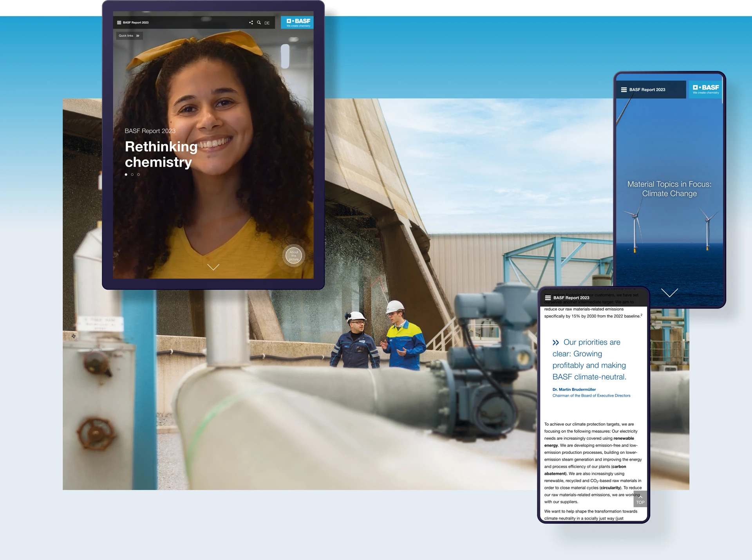
Task: Open search in tablet header
Action: pyautogui.click(x=259, y=23)
